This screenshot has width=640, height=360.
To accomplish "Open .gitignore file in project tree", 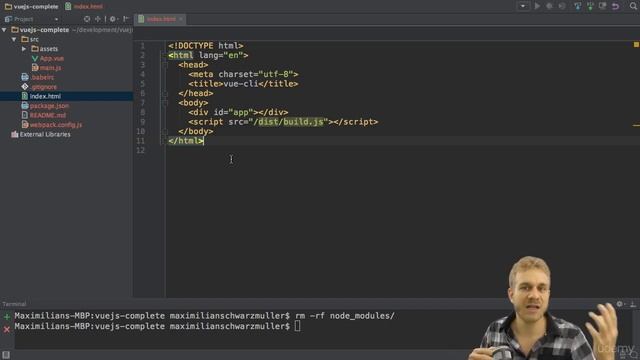I will click(x=39, y=87).
